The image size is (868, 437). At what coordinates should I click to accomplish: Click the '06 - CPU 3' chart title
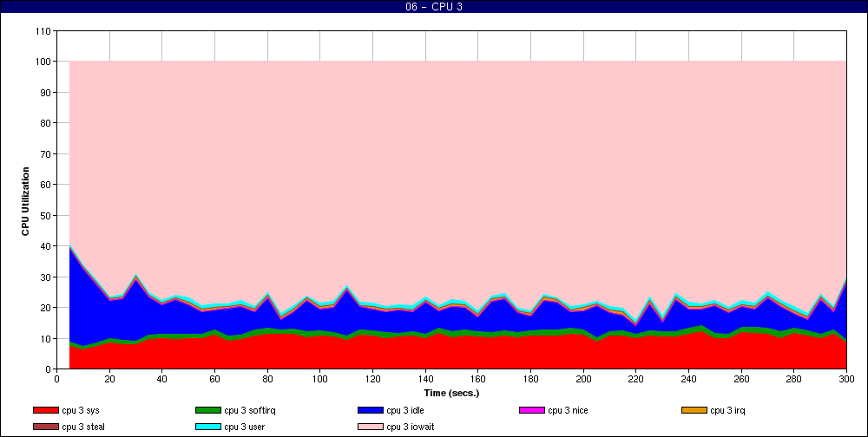(434, 7)
